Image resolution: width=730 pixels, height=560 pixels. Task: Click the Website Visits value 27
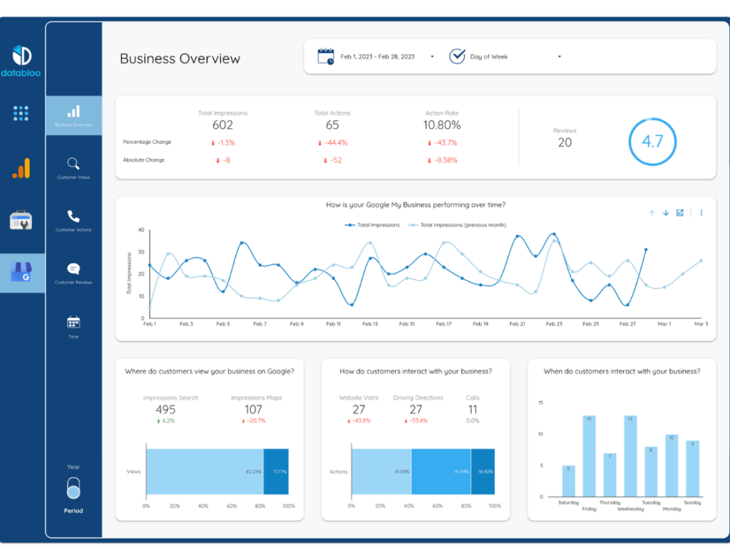[x=359, y=410]
